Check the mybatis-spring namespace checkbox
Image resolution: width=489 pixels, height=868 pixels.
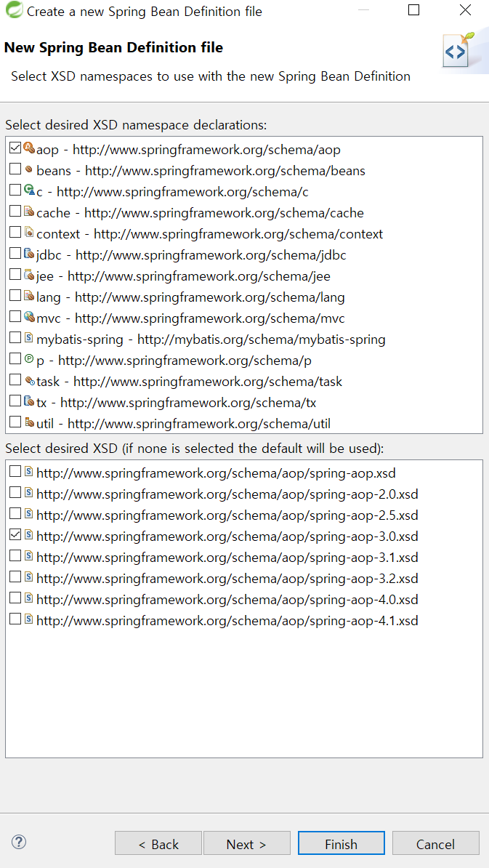[x=15, y=338]
